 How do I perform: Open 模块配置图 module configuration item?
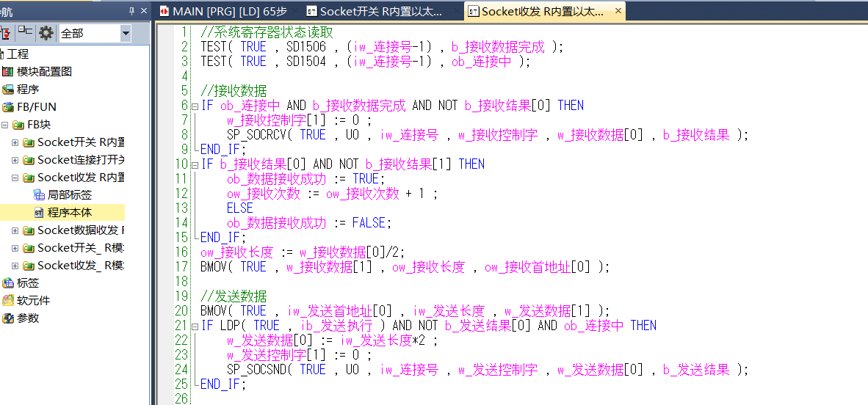pos(44,72)
